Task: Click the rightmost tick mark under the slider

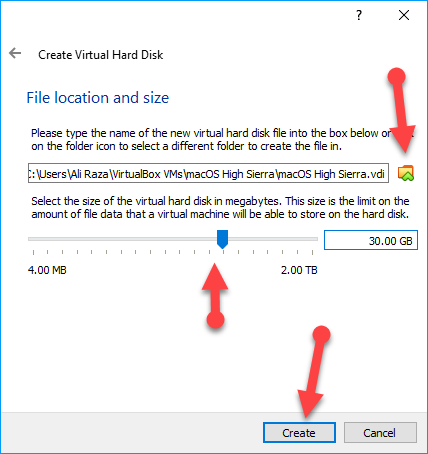Action: (312, 252)
